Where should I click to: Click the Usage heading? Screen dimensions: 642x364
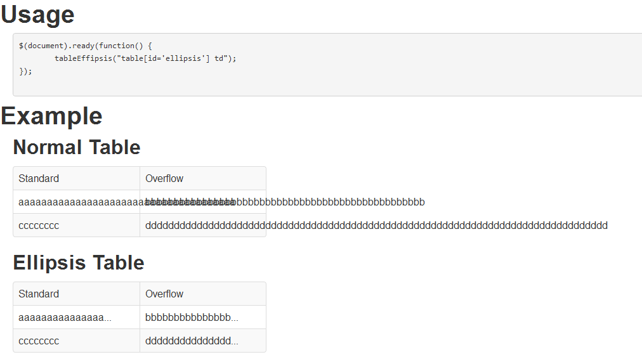(x=37, y=15)
